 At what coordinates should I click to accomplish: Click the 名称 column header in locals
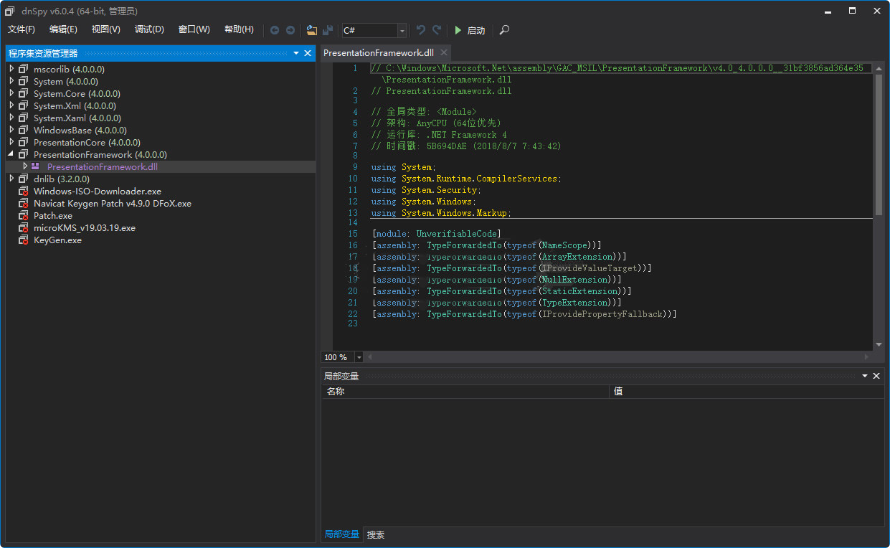pos(335,392)
